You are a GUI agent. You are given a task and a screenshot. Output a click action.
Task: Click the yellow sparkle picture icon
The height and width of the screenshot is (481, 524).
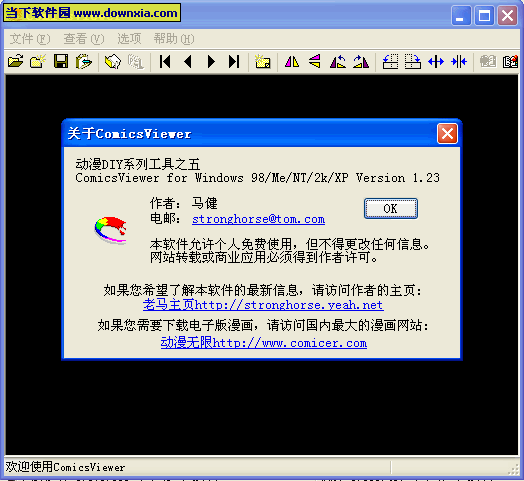(263, 62)
